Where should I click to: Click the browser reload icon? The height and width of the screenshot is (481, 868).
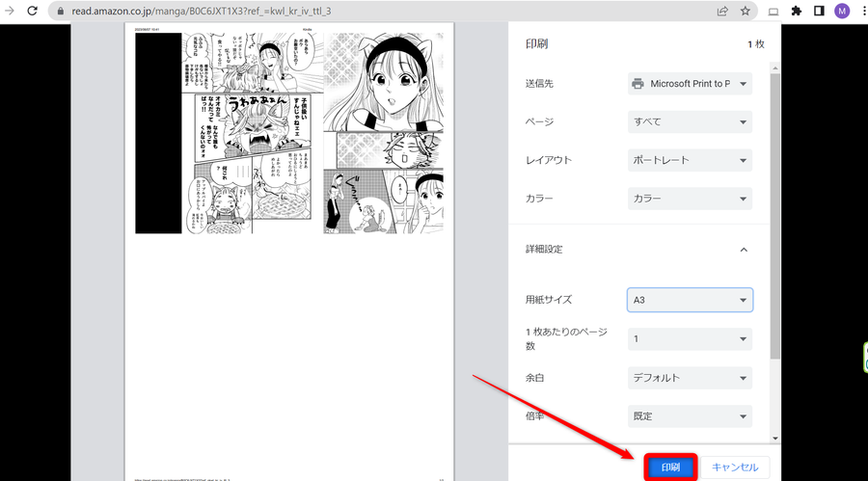click(32, 11)
